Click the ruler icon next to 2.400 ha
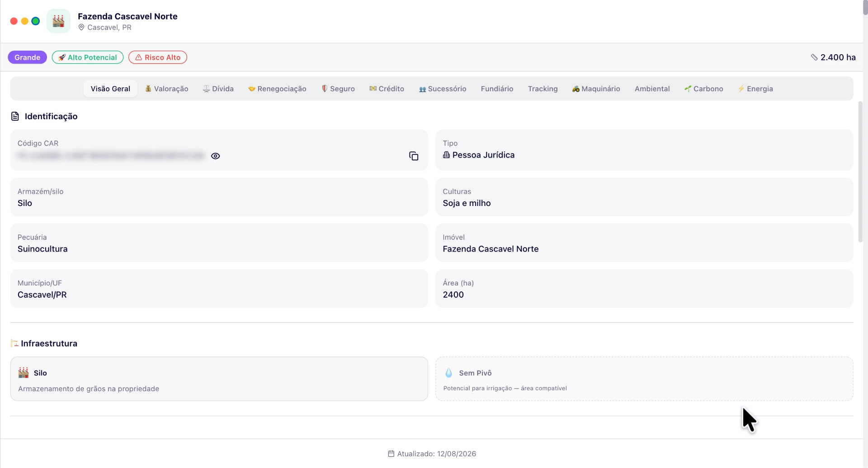868x468 pixels. (x=814, y=57)
